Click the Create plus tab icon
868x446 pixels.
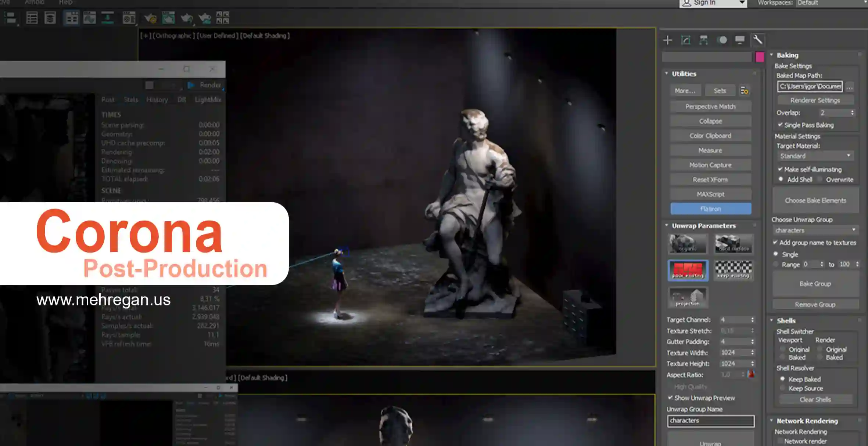pyautogui.click(x=668, y=40)
